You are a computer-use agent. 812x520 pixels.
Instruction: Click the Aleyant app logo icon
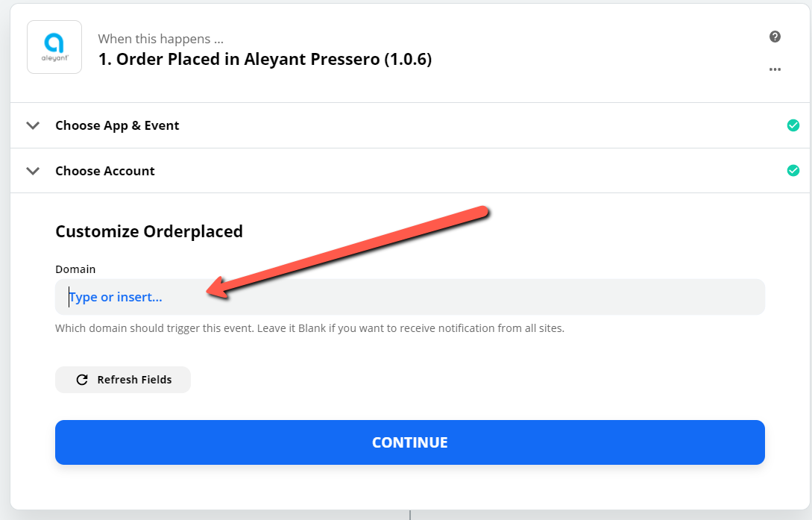pos(54,47)
